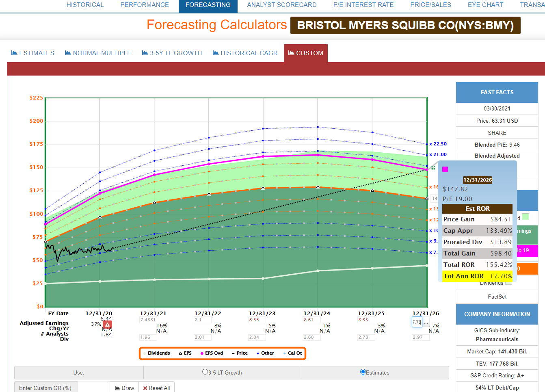The width and height of the screenshot is (545, 392).
Task: Click the Reset All button
Action: click(x=156, y=388)
